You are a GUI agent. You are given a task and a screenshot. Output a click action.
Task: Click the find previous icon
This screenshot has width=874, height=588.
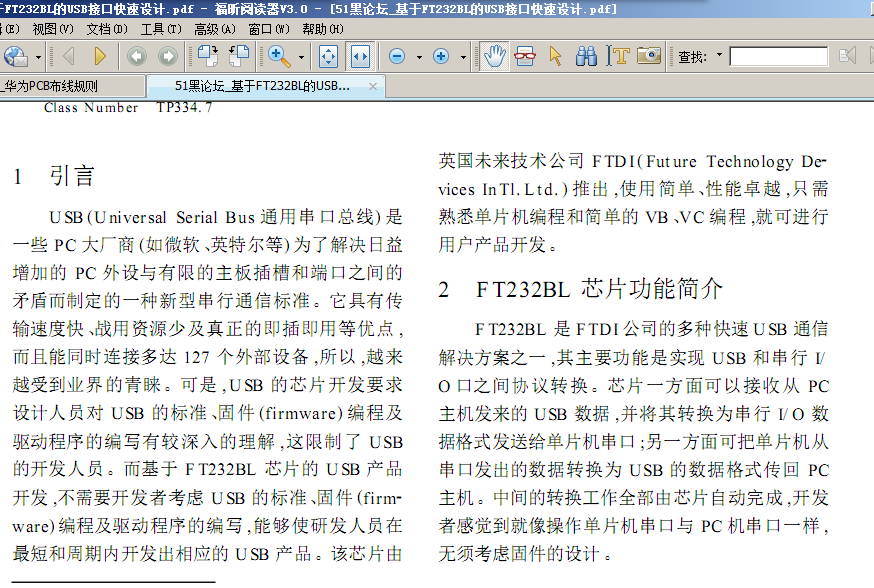tap(847, 56)
